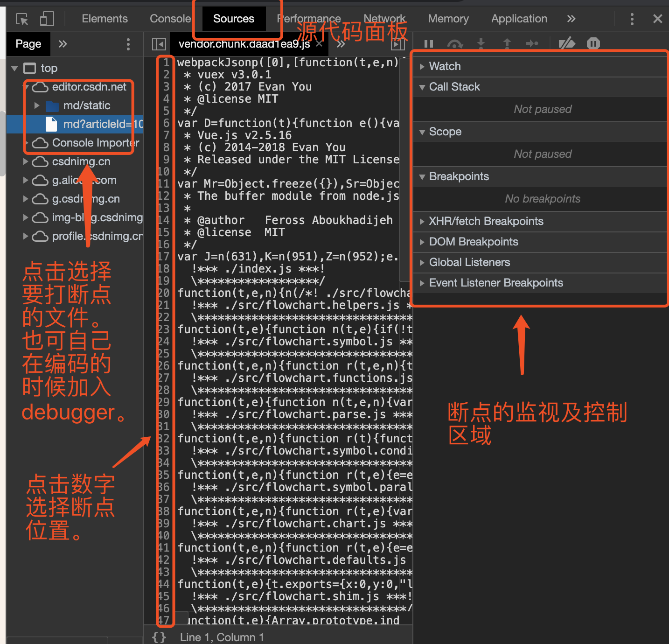Click code line 'var J=n(631),K=n(951)'
The height and width of the screenshot is (644, 669).
tap(288, 257)
